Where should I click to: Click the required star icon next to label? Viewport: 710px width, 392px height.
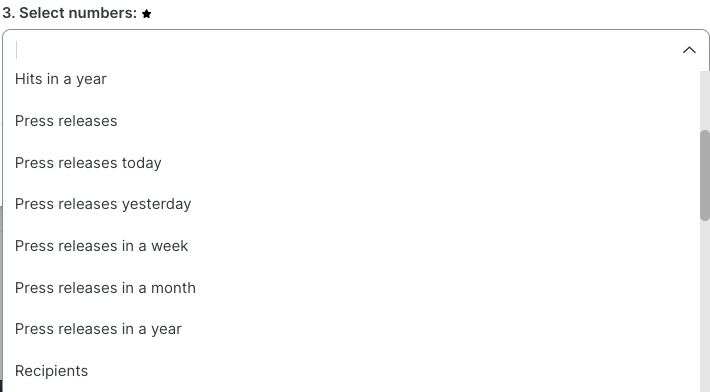[x=146, y=14]
